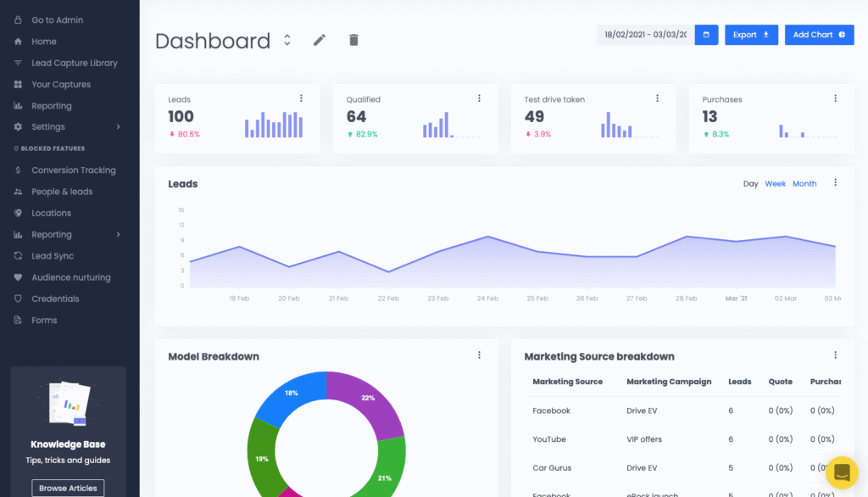Open Reporting in the top sidebar section
The width and height of the screenshot is (868, 497).
pyautogui.click(x=52, y=106)
